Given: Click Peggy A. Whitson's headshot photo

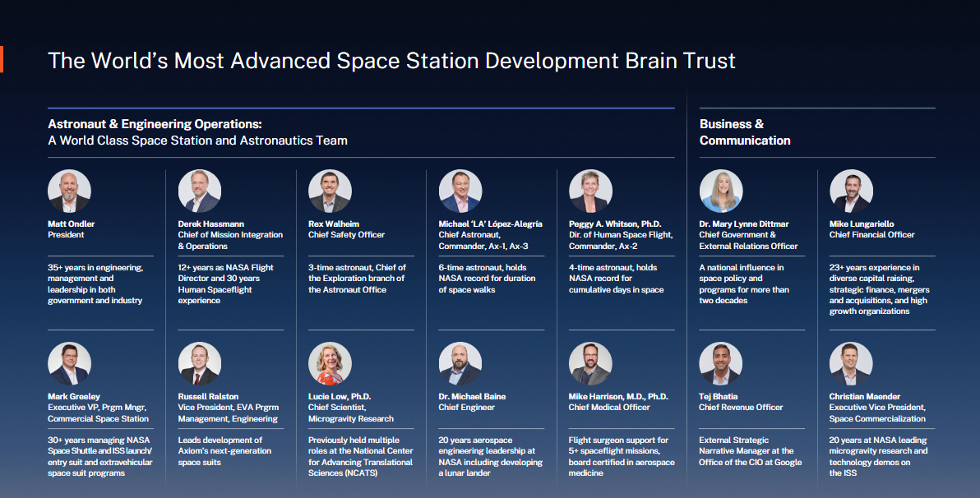Looking at the screenshot, I should click(590, 190).
